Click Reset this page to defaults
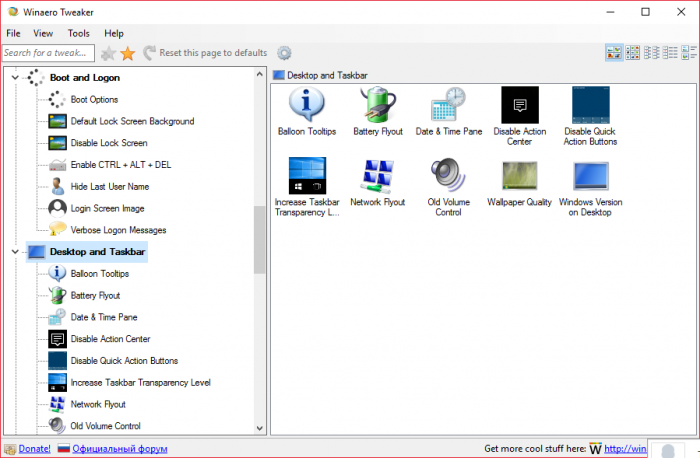This screenshot has width=700, height=458. point(205,53)
